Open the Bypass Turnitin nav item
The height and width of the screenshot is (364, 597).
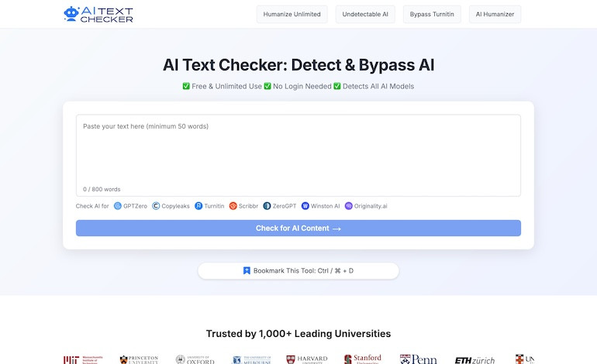[432, 14]
